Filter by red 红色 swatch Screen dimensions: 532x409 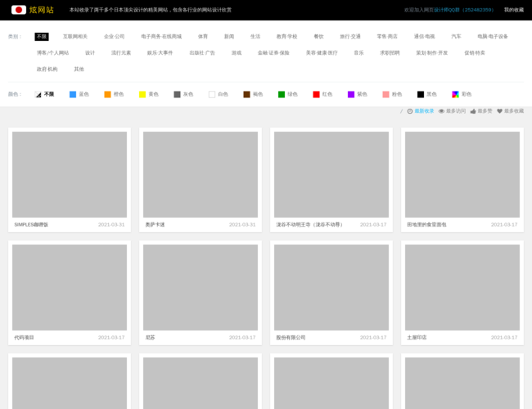point(316,95)
